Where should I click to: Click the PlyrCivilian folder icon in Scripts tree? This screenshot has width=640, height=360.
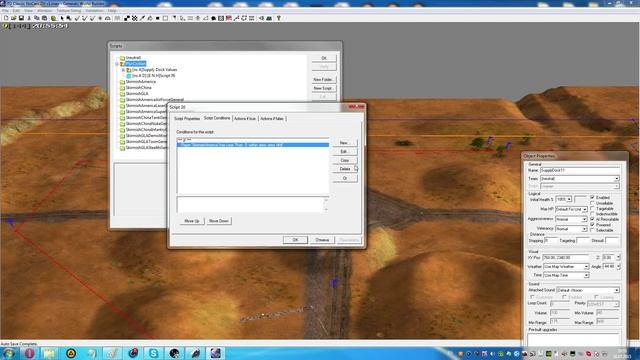click(x=122, y=64)
